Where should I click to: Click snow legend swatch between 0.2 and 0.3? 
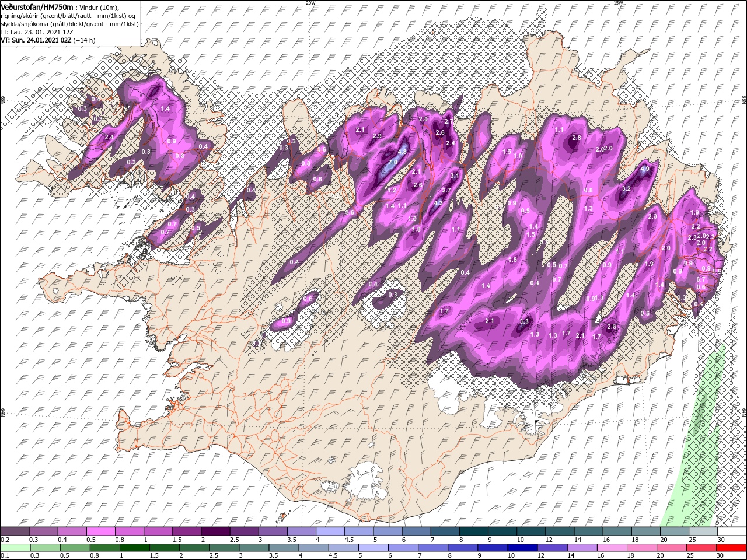[x=15, y=531]
